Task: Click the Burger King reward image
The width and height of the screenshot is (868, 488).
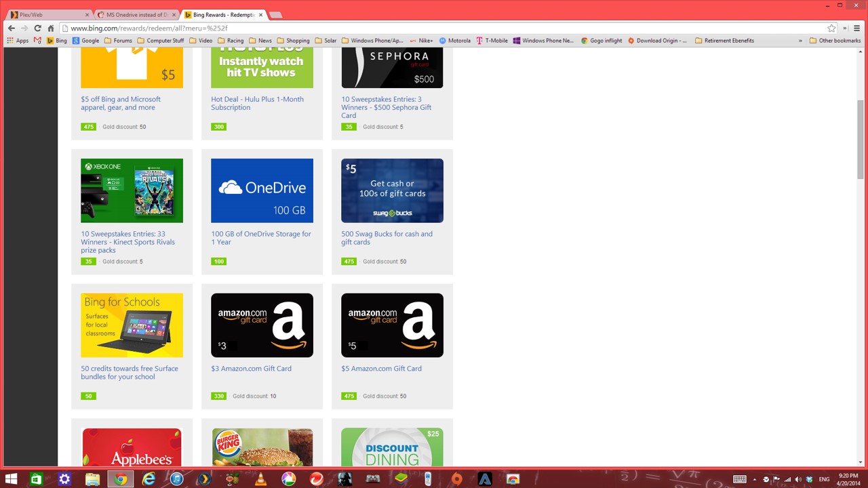Action: 262,447
